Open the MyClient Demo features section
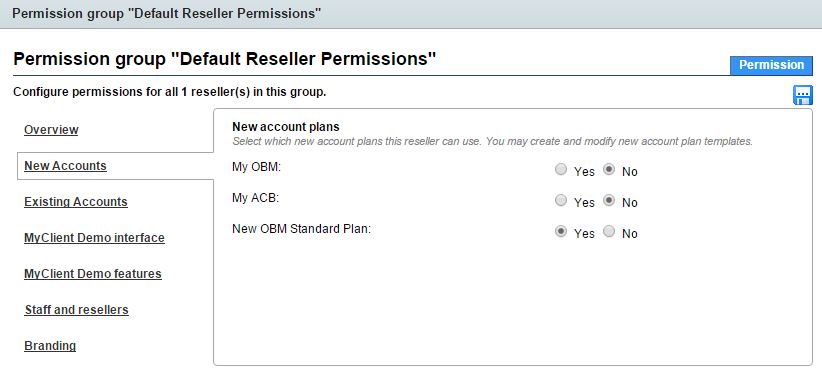 click(93, 274)
